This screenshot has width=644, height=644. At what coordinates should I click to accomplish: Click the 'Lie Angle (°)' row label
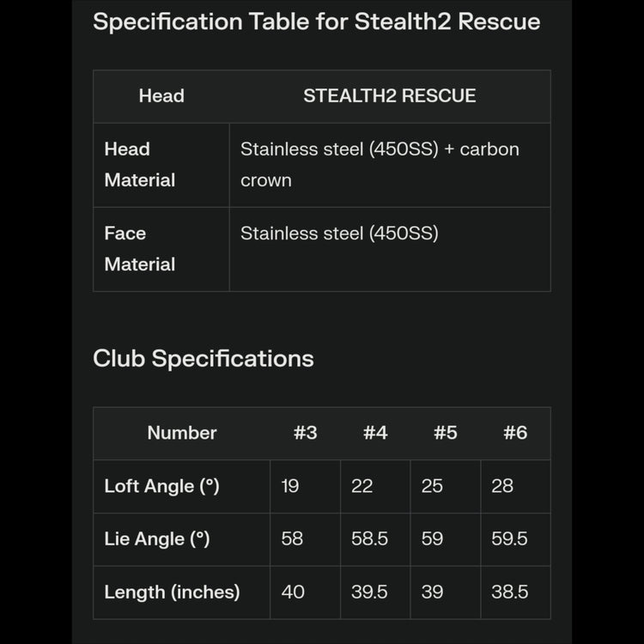coord(156,539)
